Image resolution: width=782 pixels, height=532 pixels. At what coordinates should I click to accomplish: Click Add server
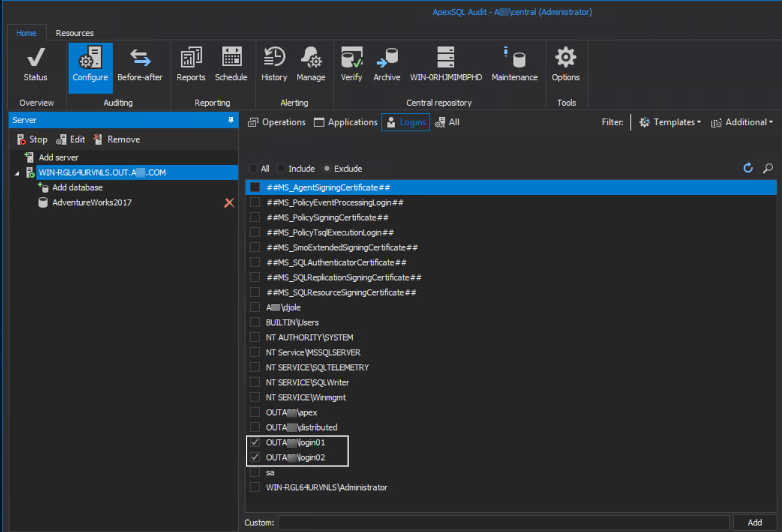52,157
